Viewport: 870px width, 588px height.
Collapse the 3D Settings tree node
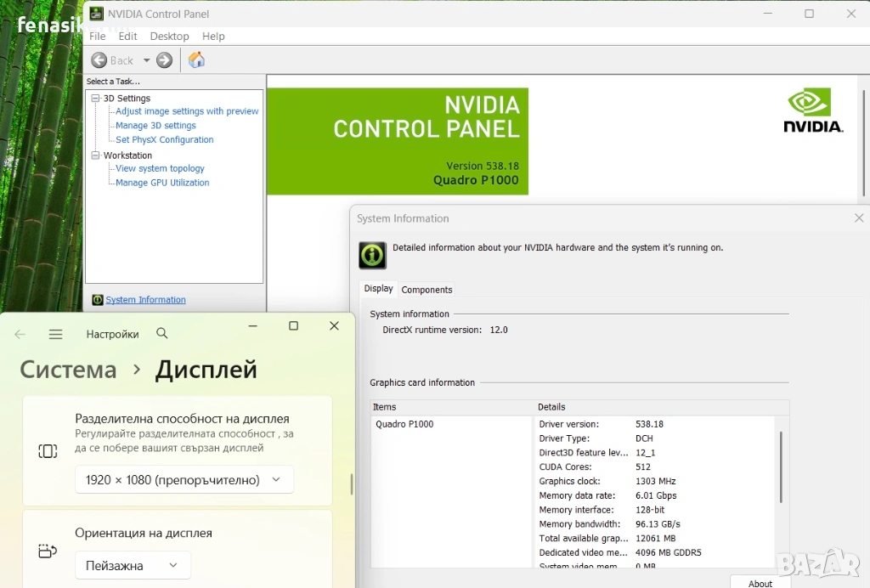[x=96, y=99]
